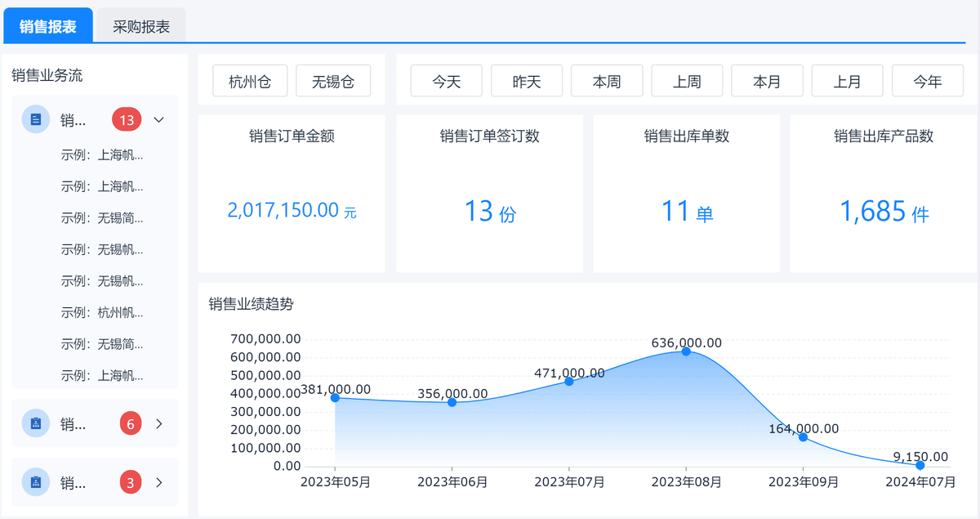
Task: Switch to the 销售报表 tab
Action: pyautogui.click(x=49, y=25)
